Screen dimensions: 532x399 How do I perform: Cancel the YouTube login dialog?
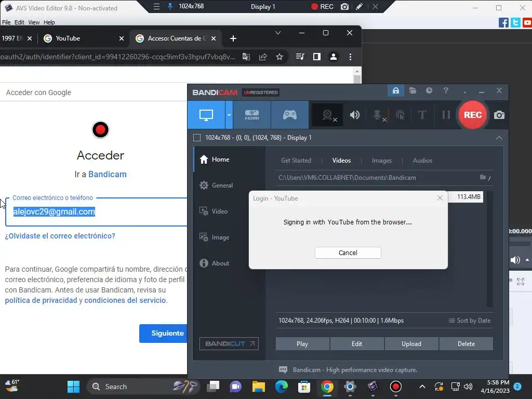click(348, 253)
